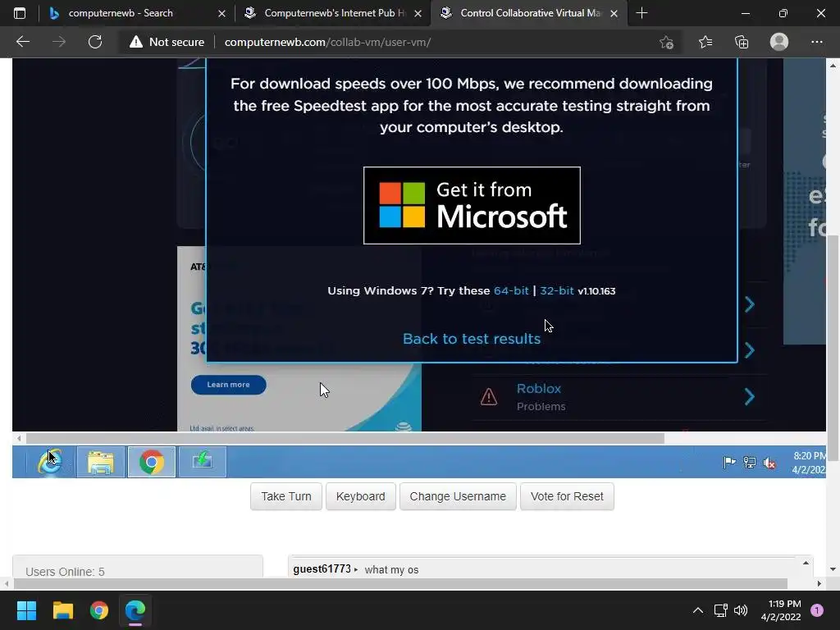Image resolution: width=840 pixels, height=630 pixels.
Task: Reload the page with the refresh icon
Action: 95,42
